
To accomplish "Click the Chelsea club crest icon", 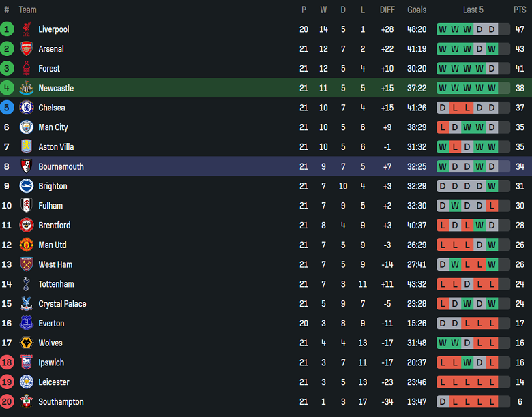I will click(27, 108).
